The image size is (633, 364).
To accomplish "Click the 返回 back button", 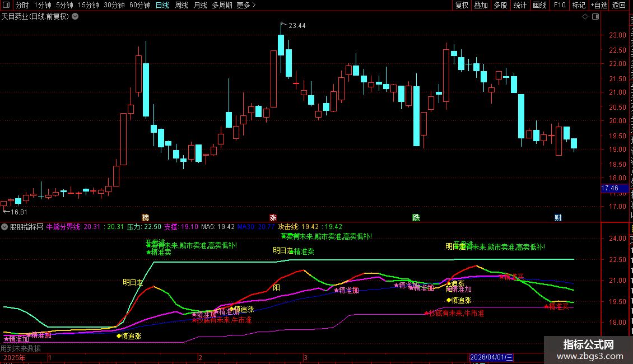I will [x=619, y=5].
